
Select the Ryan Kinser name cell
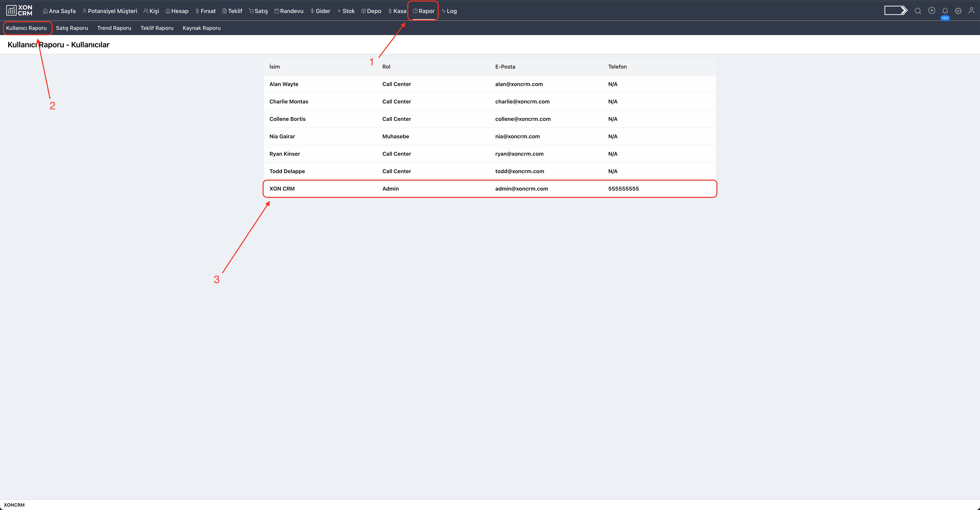[x=285, y=154]
